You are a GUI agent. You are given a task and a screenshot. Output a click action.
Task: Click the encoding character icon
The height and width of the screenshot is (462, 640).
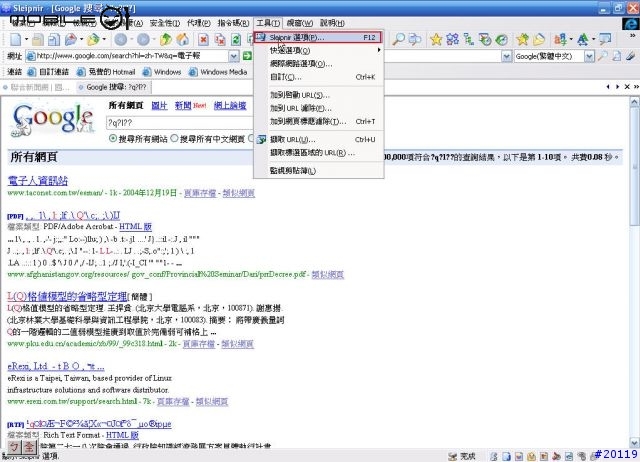[560, 39]
